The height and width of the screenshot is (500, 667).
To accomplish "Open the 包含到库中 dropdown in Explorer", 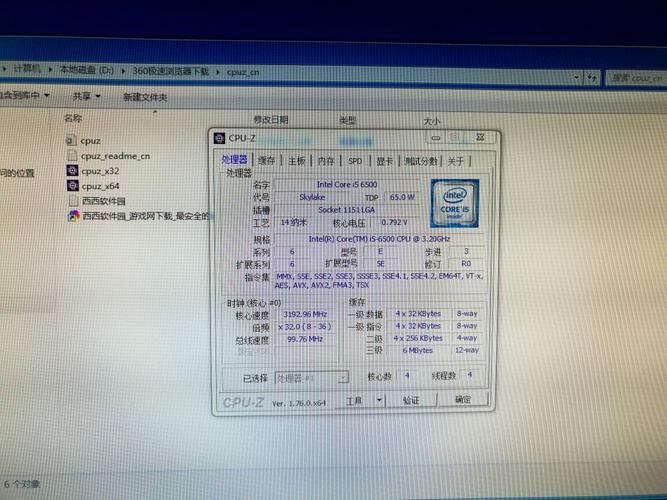I will (23, 95).
